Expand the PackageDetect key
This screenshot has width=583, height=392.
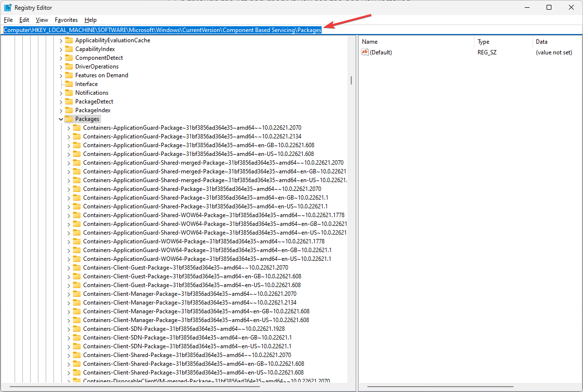tap(61, 102)
